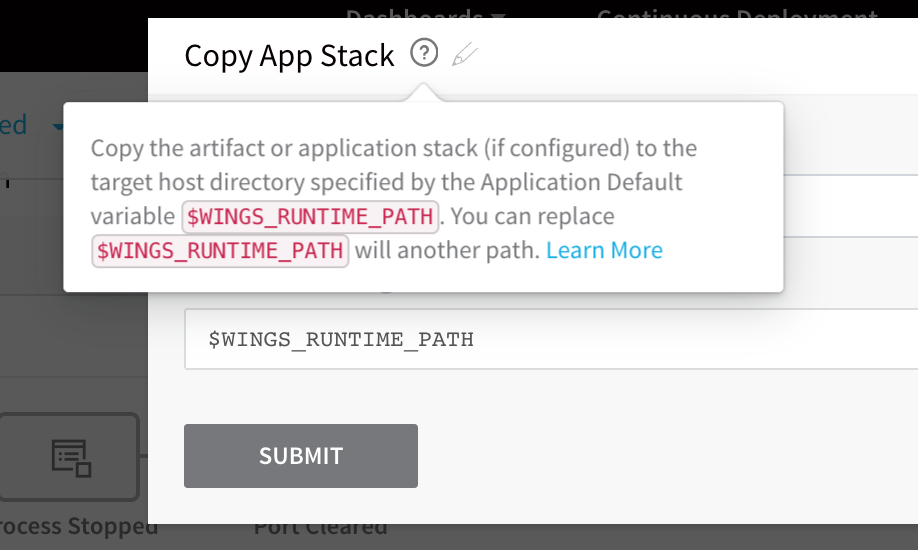Click the Copy App Stack dialog title

click(x=289, y=56)
